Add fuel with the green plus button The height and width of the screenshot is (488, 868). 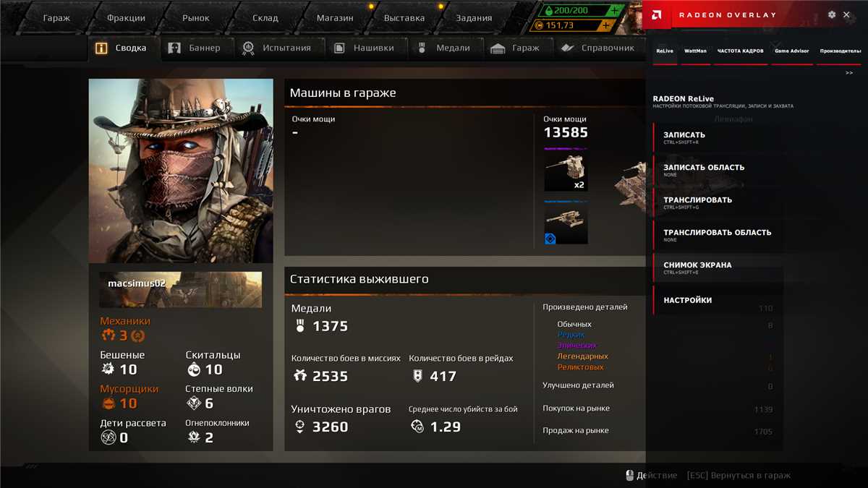(x=614, y=11)
